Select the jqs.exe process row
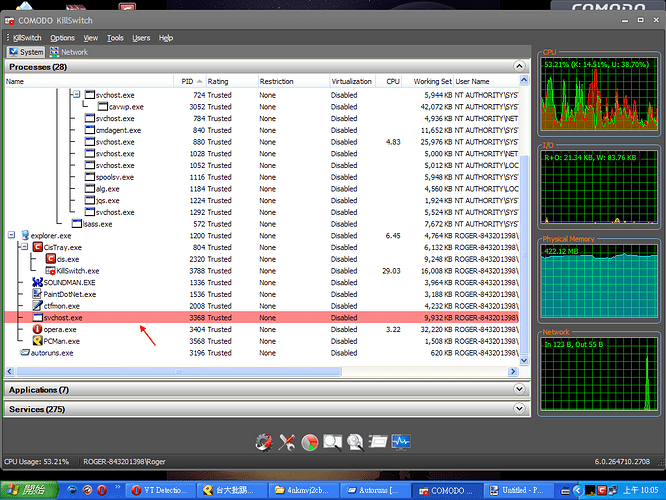 pyautogui.click(x=262, y=200)
